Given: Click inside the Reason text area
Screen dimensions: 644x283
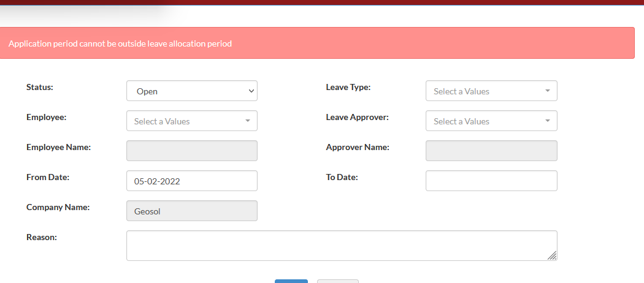Looking at the screenshot, I should (x=342, y=246).
